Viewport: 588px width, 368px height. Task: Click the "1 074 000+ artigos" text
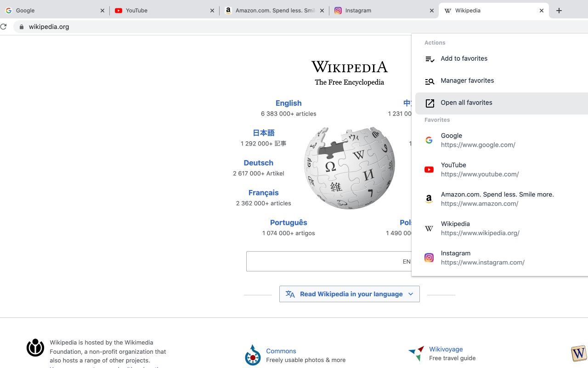288,233
